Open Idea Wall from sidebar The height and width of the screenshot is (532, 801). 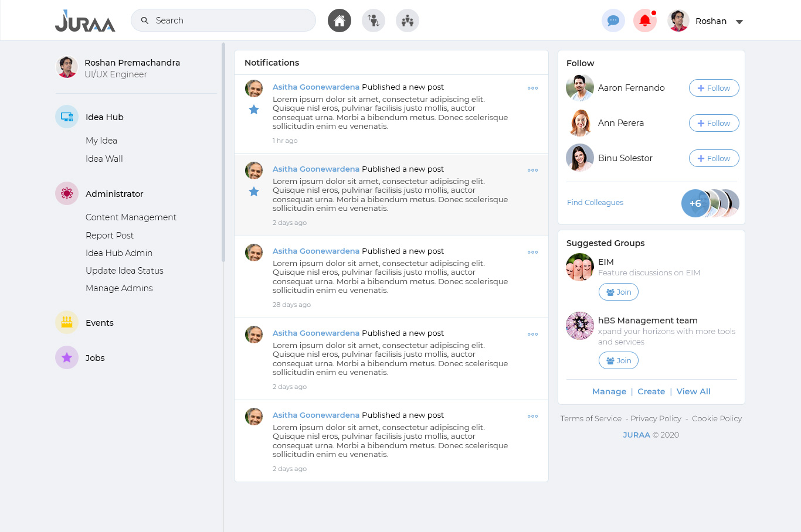point(104,159)
